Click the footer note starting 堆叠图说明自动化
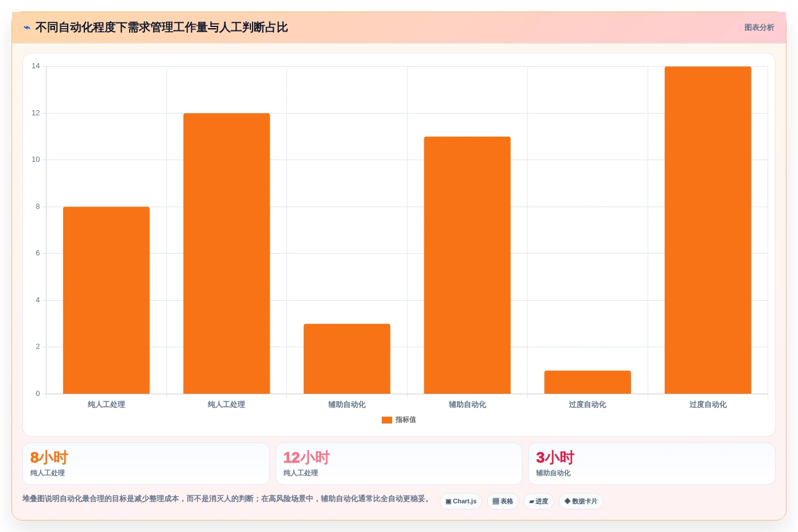 [x=227, y=499]
